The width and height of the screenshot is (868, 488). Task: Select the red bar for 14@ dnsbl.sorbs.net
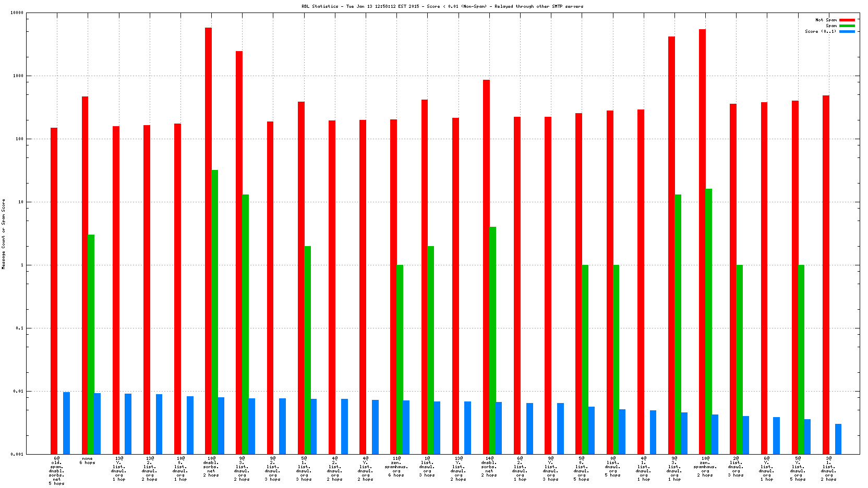(486, 266)
